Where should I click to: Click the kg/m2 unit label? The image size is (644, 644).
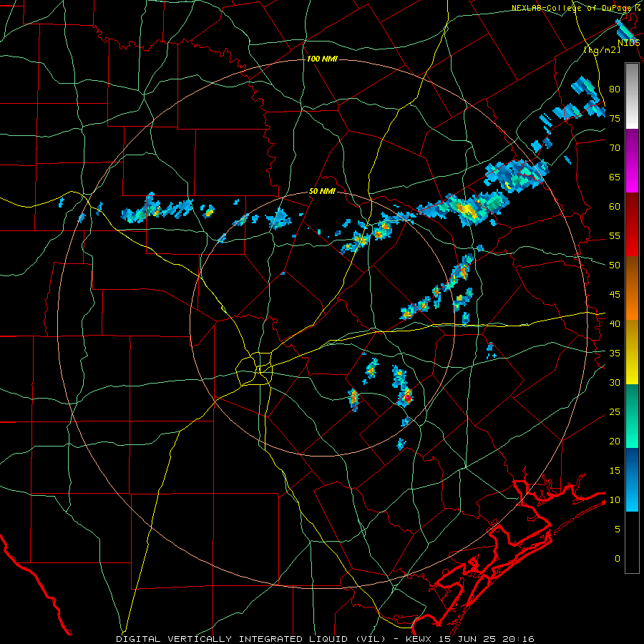click(602, 50)
